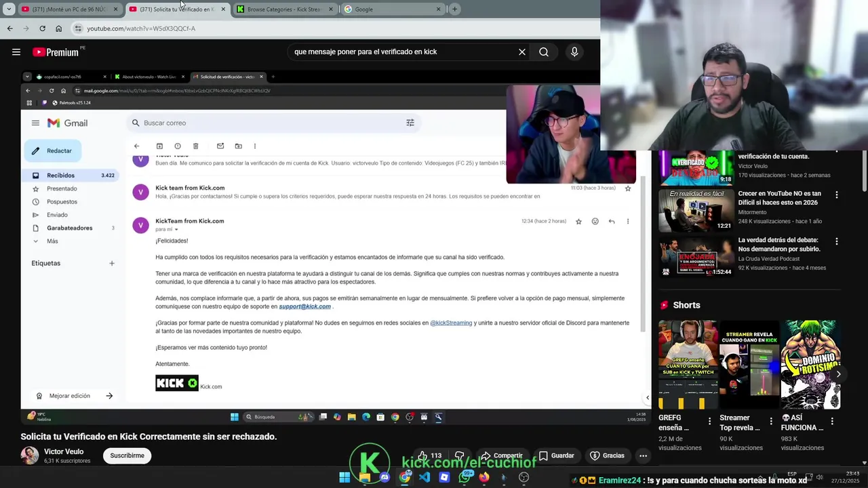This screenshot has width=868, height=488.
Task: Delete the Gmail conversation with trash icon
Action: pyautogui.click(x=195, y=146)
